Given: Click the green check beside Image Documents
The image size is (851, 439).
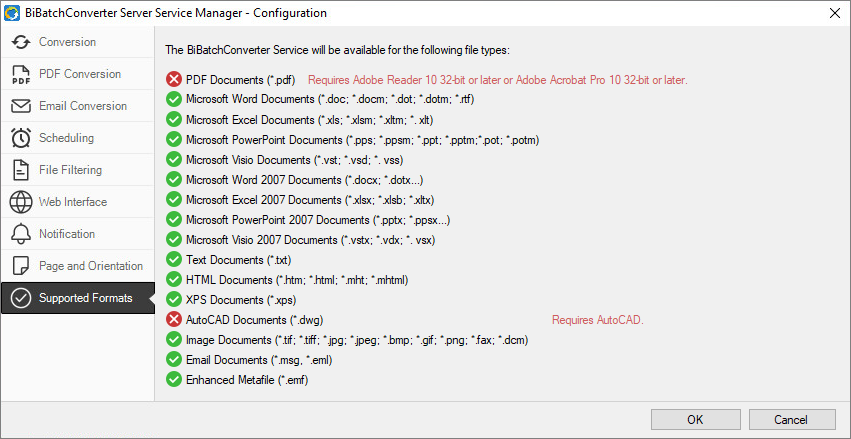Looking at the screenshot, I should pyautogui.click(x=174, y=340).
